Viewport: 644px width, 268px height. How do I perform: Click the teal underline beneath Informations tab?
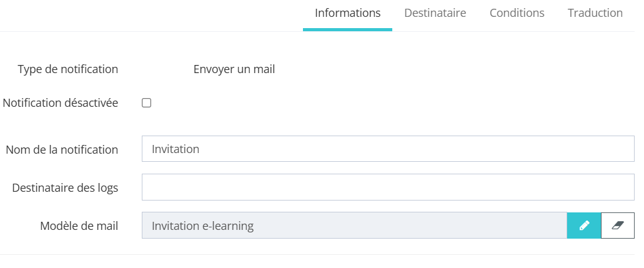347,29
